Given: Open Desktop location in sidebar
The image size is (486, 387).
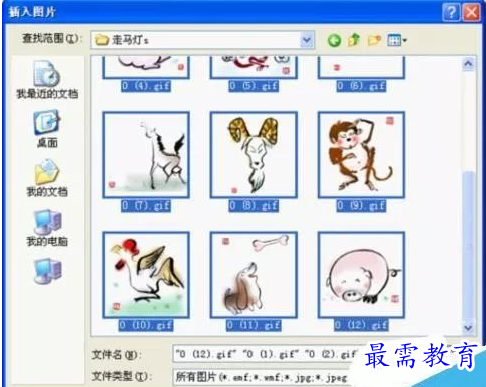Looking at the screenshot, I should 47,129.
